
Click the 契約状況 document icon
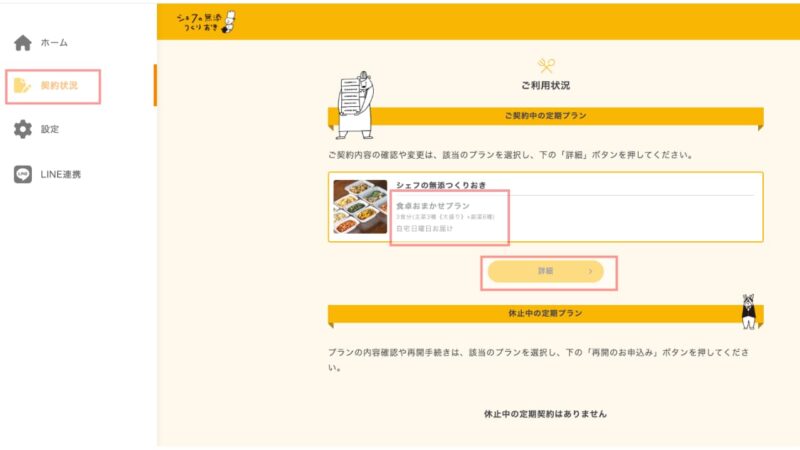pos(22,86)
